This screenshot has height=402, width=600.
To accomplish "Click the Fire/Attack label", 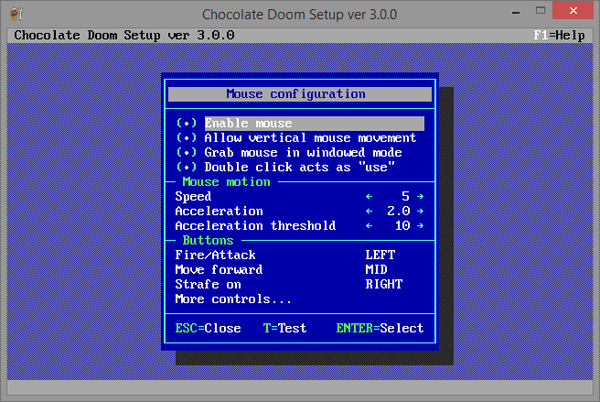I will pos(215,255).
